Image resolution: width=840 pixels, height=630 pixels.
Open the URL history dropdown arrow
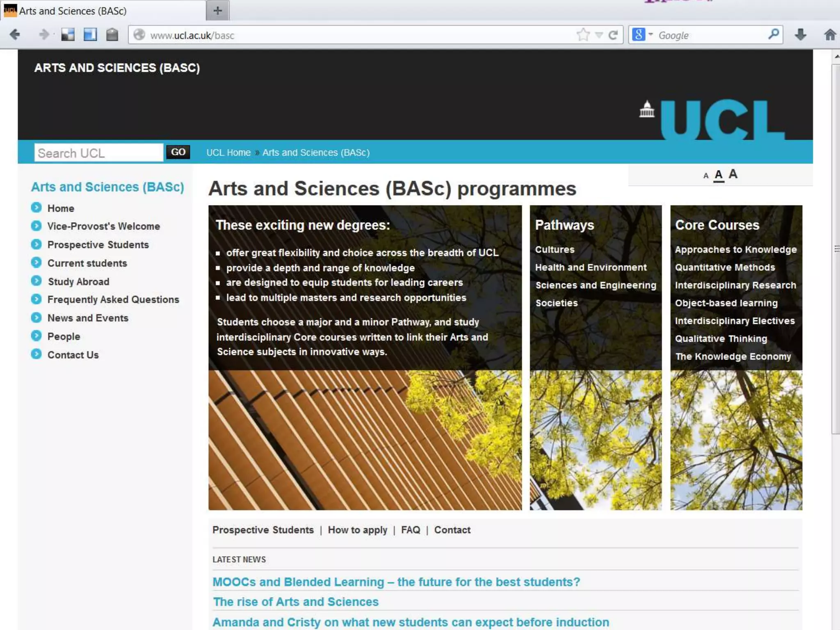point(599,35)
